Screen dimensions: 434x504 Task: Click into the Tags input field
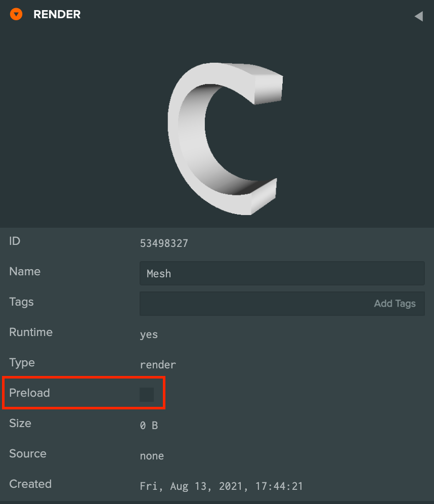282,304
